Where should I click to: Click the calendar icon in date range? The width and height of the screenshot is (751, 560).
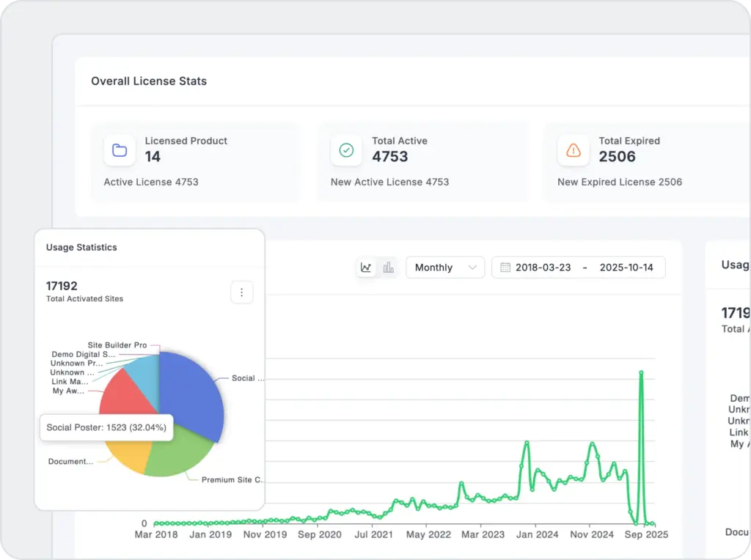coord(505,268)
